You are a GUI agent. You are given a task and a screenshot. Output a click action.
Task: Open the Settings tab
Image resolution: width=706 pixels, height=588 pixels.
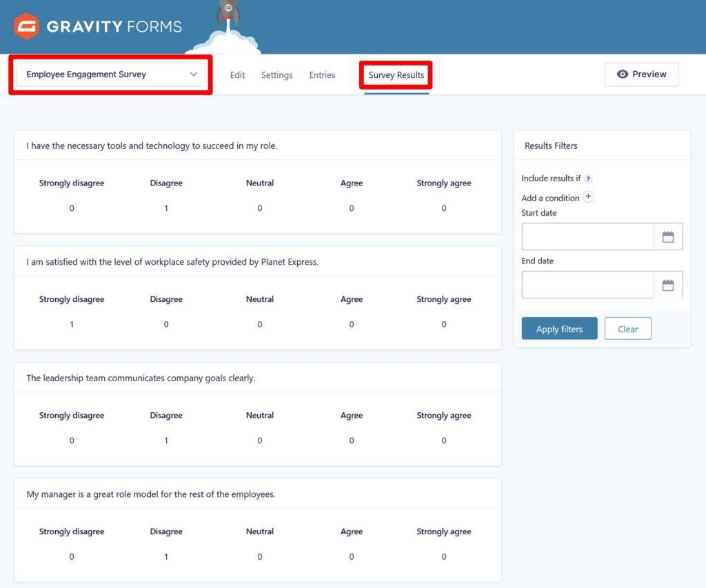276,74
